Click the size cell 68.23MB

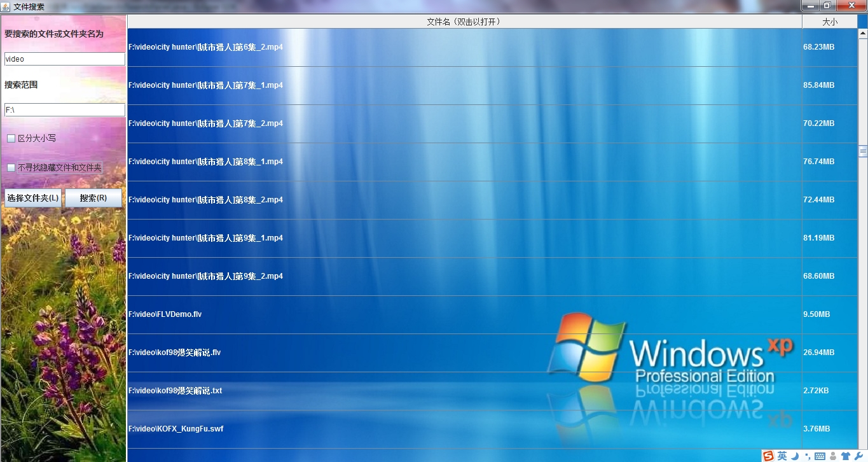tap(830, 48)
